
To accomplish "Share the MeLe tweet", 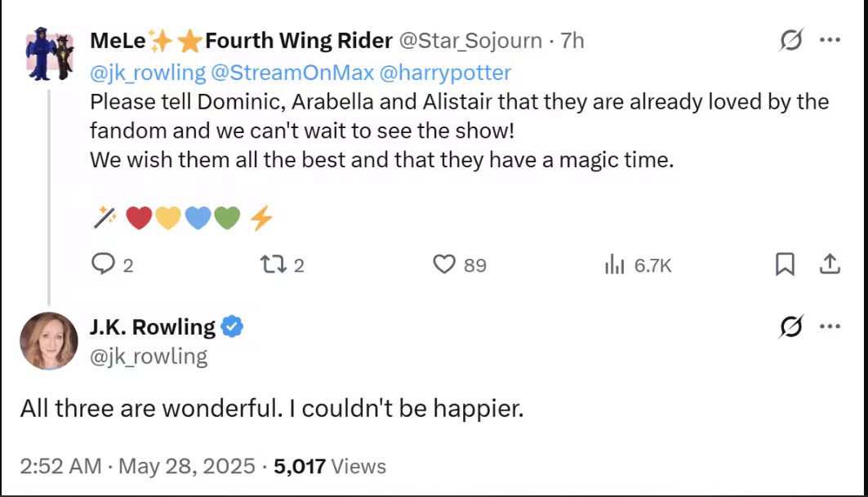I will (829, 264).
